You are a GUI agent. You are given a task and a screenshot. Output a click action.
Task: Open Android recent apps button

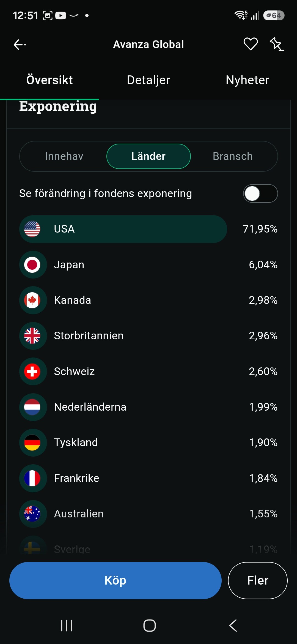point(67,626)
